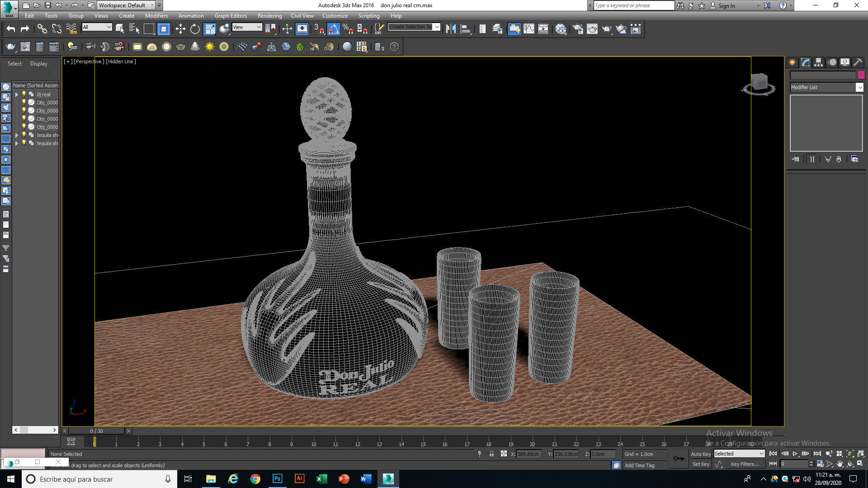Screen dimensions: 868x488
Task: Toggle Auto Key animation mode
Action: coord(701,454)
